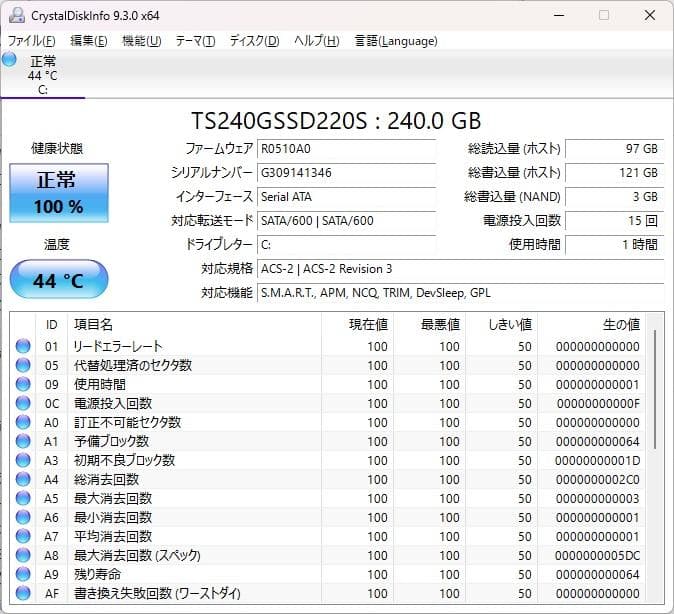The width and height of the screenshot is (674, 614).
Task: Click the インターフェース field Serial ATA
Action: (x=346, y=197)
